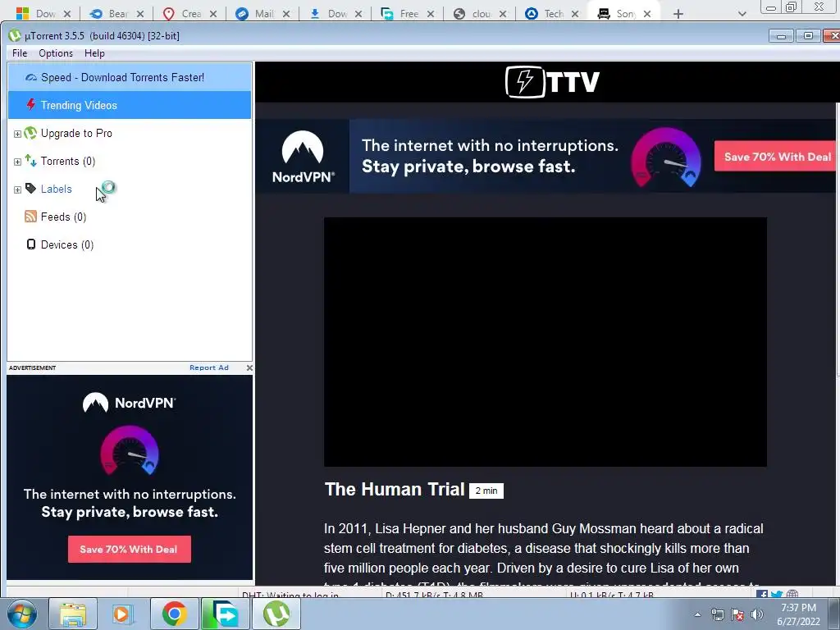The image size is (840, 630).
Task: Click top banner Save 70% With Deal button
Action: 777,157
